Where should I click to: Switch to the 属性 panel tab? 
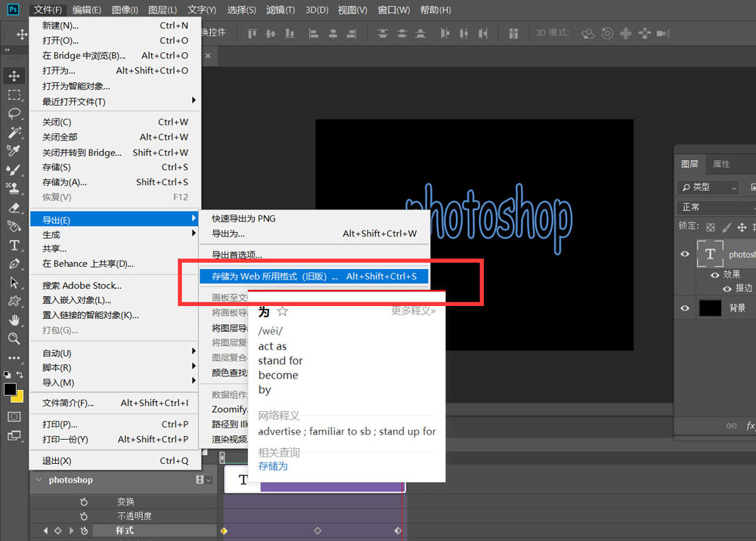pos(721,164)
